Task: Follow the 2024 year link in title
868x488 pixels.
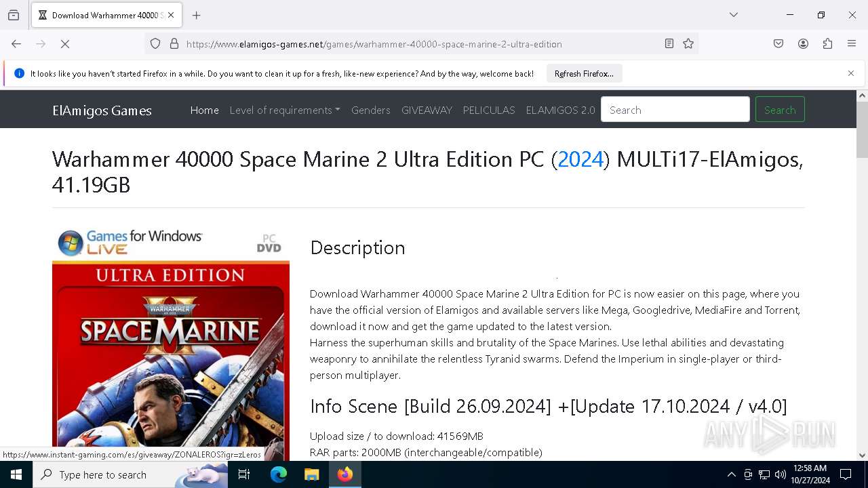Action: click(580, 159)
